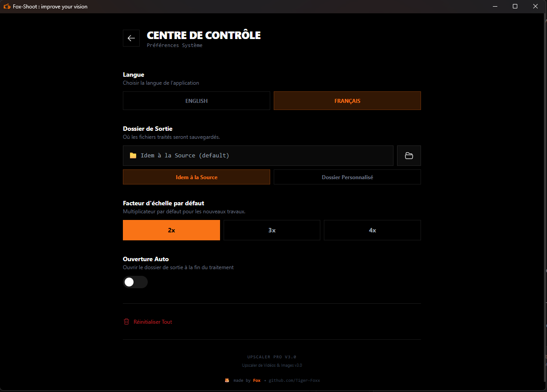This screenshot has width=547, height=392.
Task: Open the folder browse icon button
Action: (409, 156)
